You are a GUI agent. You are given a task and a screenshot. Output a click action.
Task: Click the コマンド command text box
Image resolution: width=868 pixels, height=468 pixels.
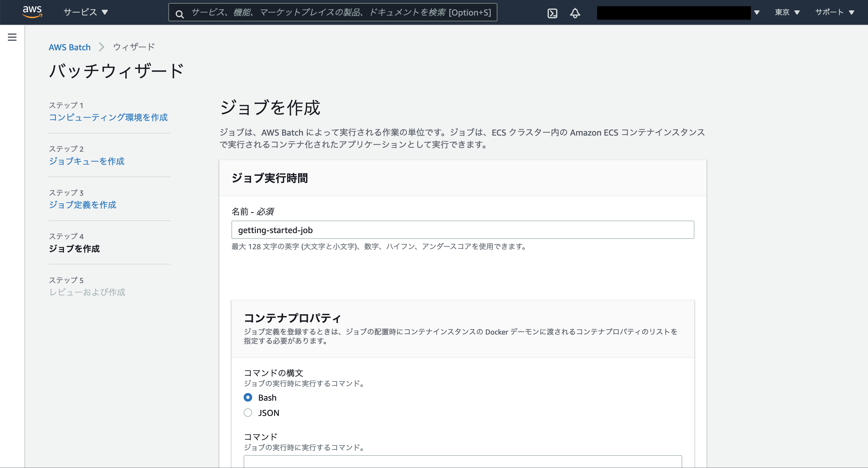pos(463,462)
